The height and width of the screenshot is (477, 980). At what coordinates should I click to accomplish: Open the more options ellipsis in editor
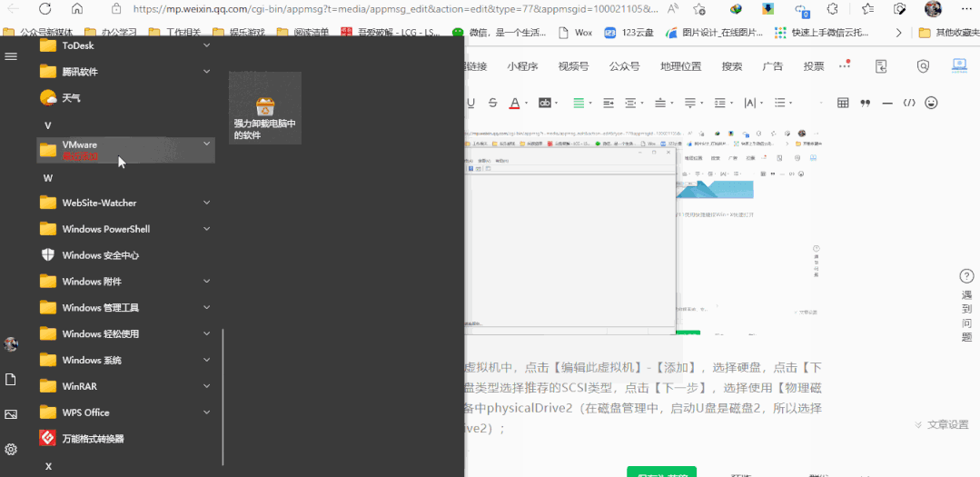844,65
